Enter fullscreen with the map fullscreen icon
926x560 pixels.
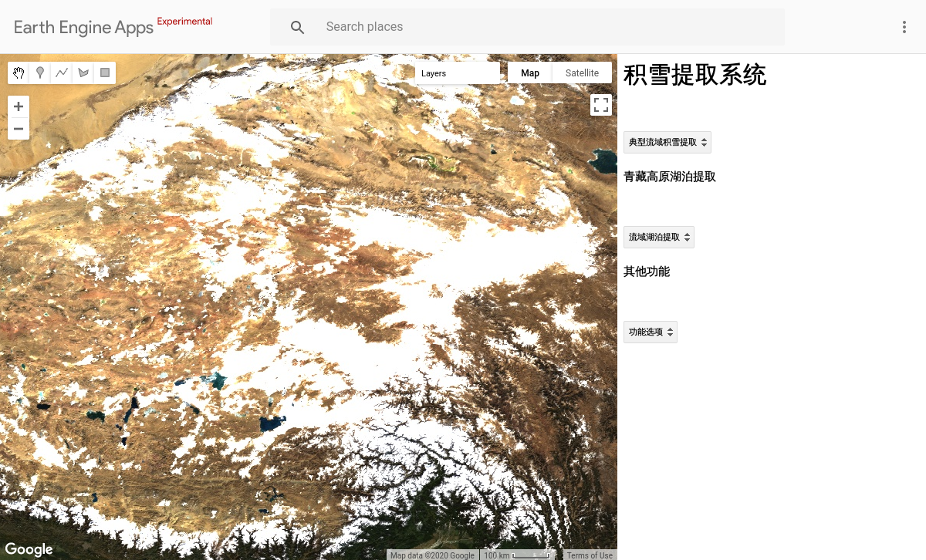(x=601, y=105)
